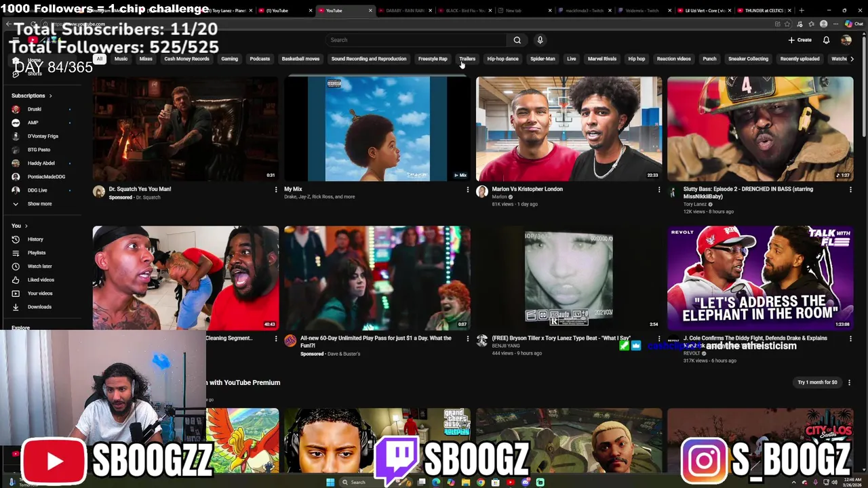Open Druski subscription channel
868x488 pixels.
click(x=35, y=109)
